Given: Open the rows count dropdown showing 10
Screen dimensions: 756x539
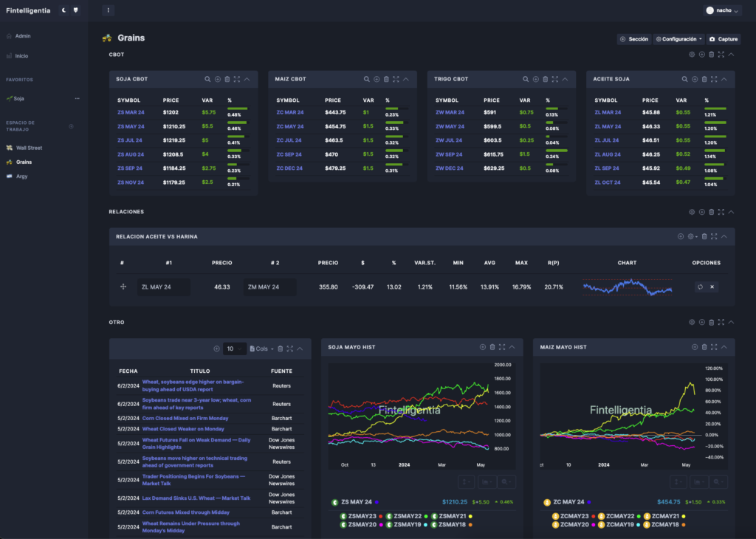Looking at the screenshot, I should coord(234,349).
